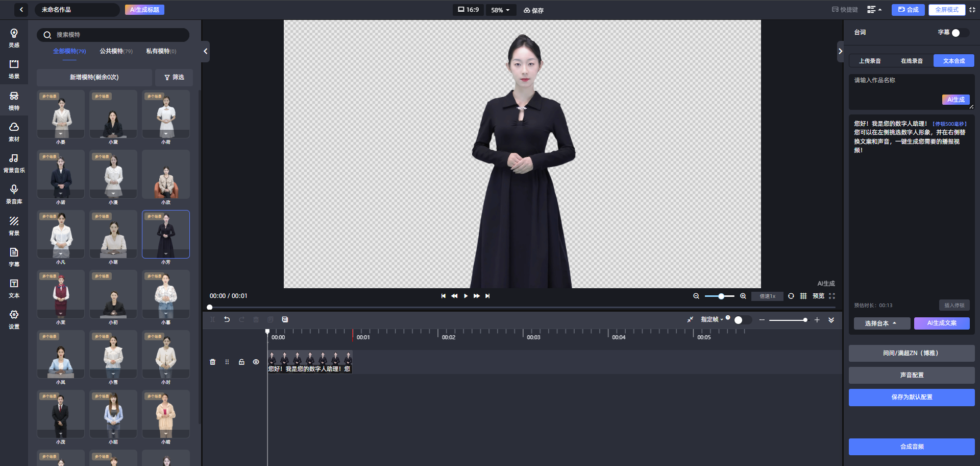Open the 素材 materials panel
Viewport: 980px width, 466px height.
pos(14,132)
